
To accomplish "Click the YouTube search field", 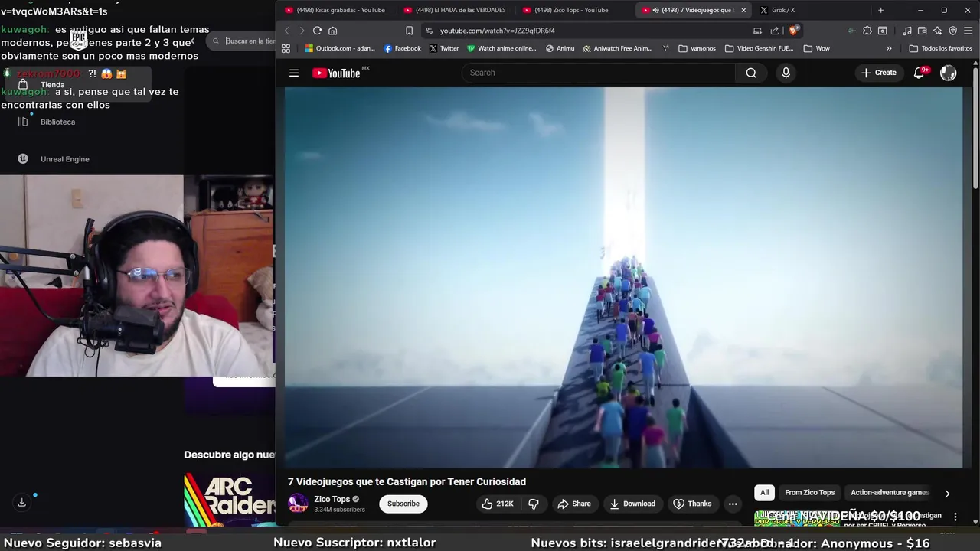I will point(599,73).
